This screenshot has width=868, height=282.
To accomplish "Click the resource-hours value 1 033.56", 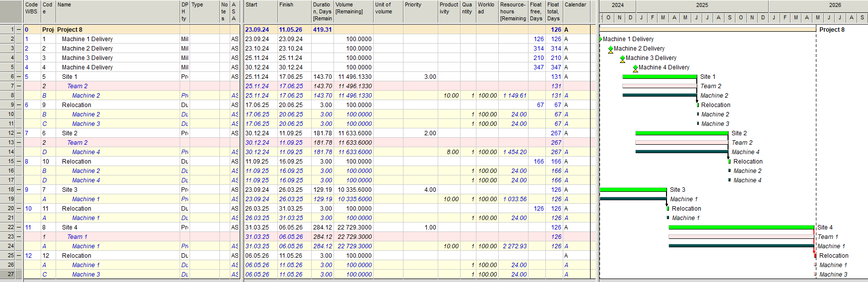I will (x=515, y=199).
